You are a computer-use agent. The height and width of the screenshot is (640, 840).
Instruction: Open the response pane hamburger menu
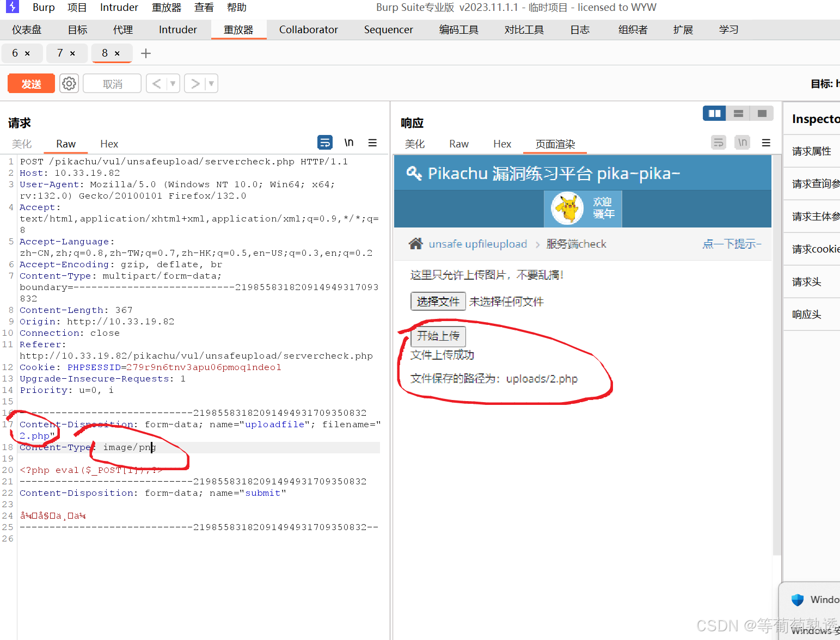tap(766, 143)
